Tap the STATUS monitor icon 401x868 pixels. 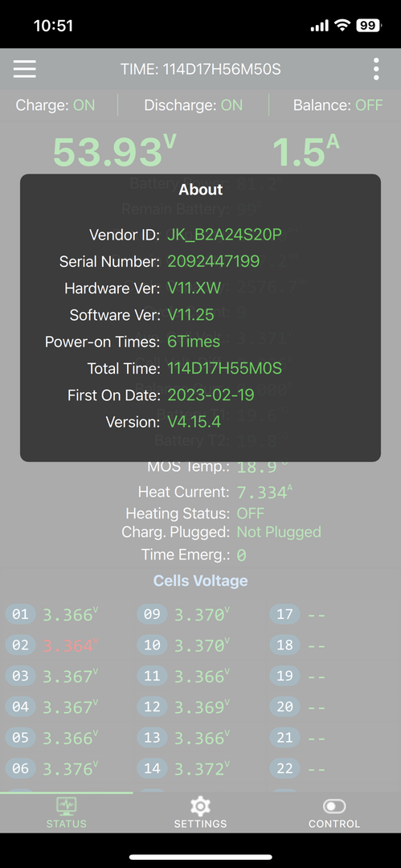67,805
